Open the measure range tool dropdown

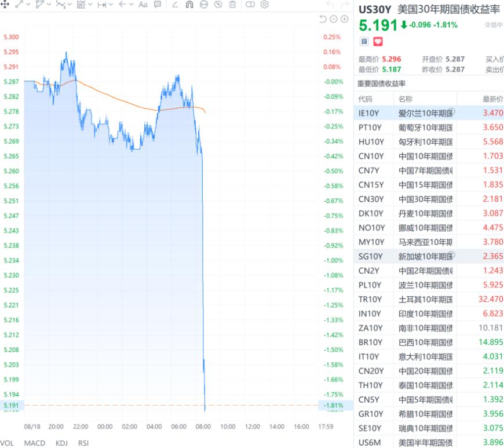click(x=111, y=5)
